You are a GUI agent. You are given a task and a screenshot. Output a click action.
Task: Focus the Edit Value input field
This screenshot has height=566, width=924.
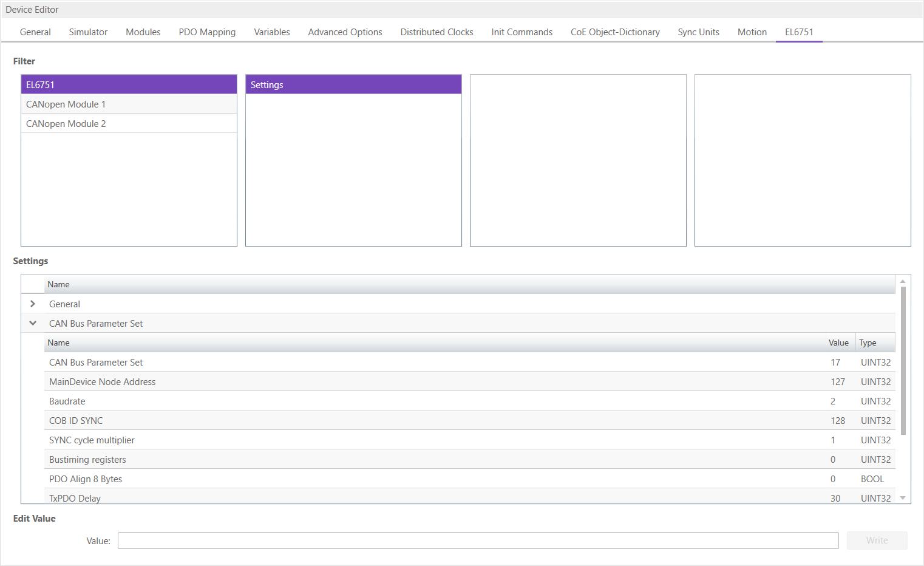pos(478,540)
